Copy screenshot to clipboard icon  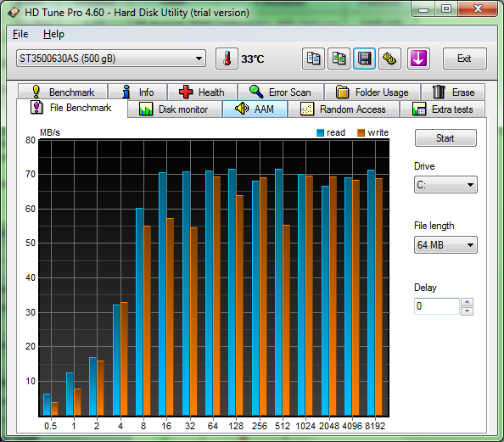point(339,59)
